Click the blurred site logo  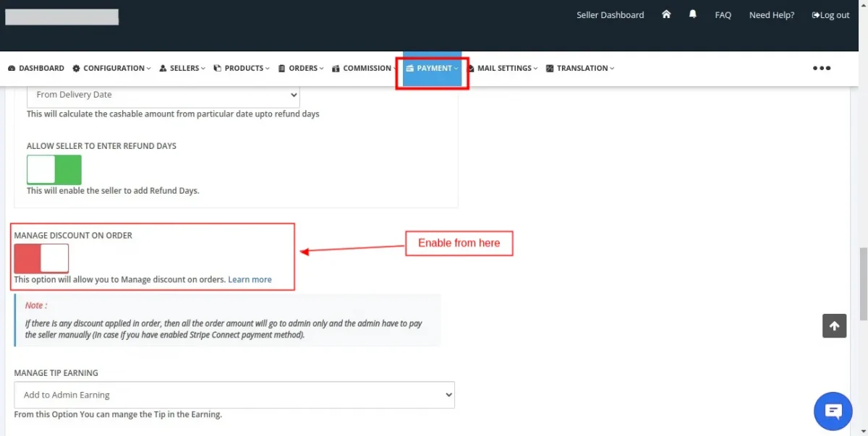pyautogui.click(x=61, y=17)
